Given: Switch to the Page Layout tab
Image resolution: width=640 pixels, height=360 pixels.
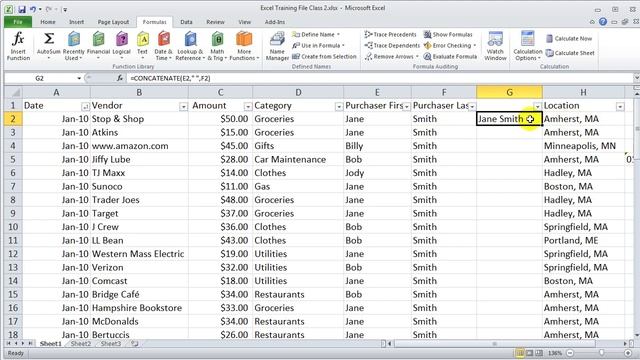Looking at the screenshot, I should click(x=113, y=22).
